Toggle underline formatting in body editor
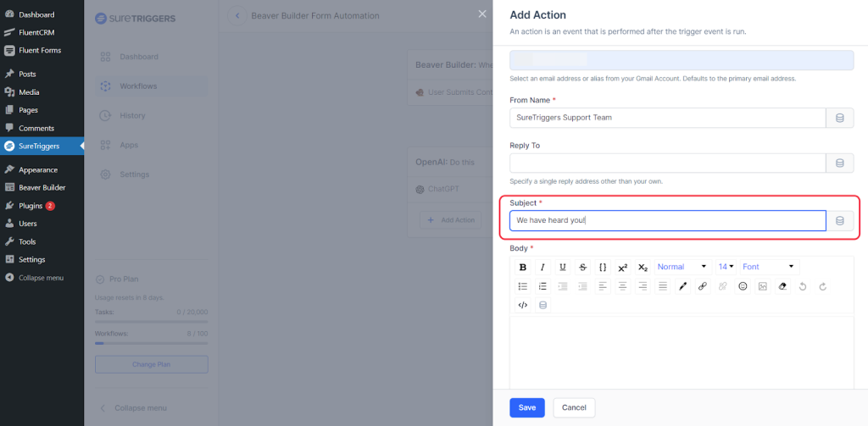868x426 pixels. point(563,267)
